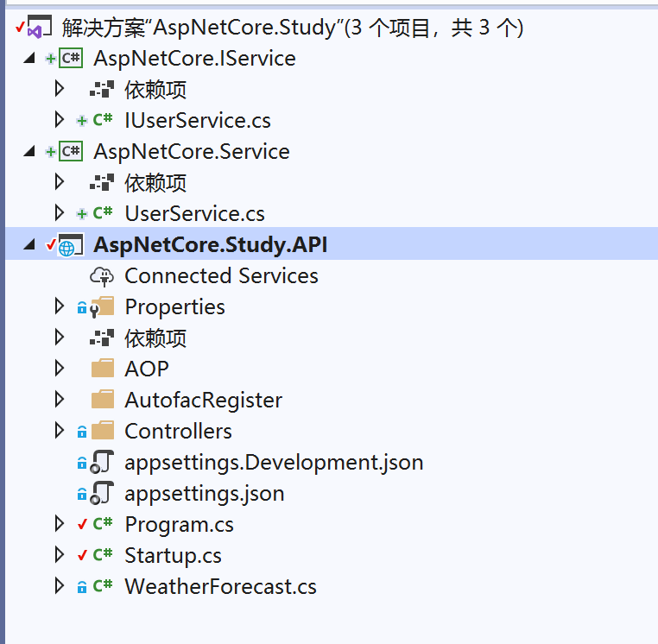
Task: Select the AspNetCore.Service project name
Action: (x=192, y=151)
